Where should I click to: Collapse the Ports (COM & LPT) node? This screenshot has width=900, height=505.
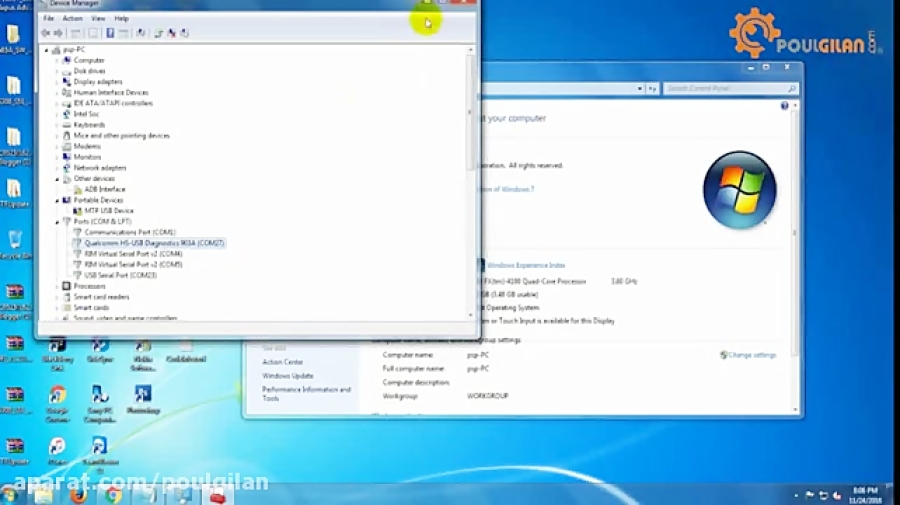57,221
